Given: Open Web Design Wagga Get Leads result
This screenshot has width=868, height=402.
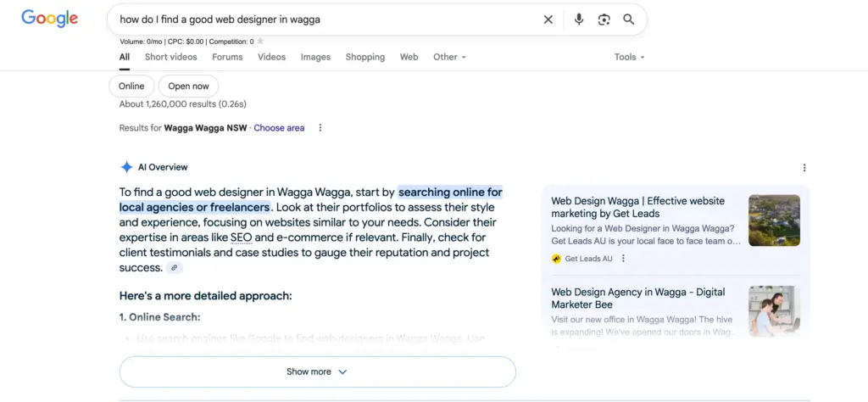Looking at the screenshot, I should click(x=637, y=207).
